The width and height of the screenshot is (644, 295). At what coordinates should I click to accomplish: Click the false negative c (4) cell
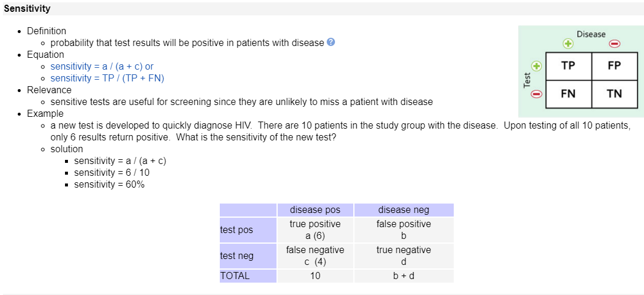click(x=315, y=256)
